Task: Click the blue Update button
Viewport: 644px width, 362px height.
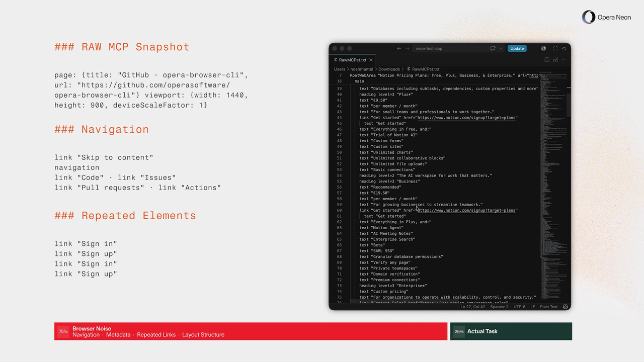Action: 517,49
